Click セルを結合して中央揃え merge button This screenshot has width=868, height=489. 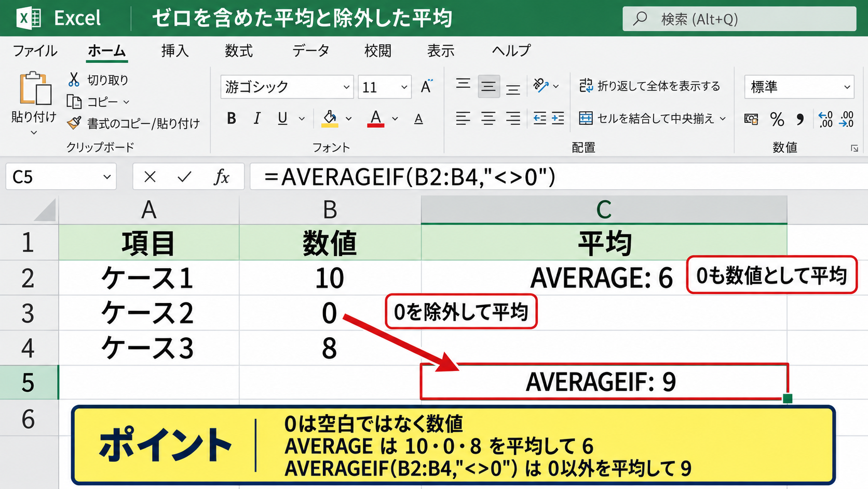pyautogui.click(x=646, y=118)
